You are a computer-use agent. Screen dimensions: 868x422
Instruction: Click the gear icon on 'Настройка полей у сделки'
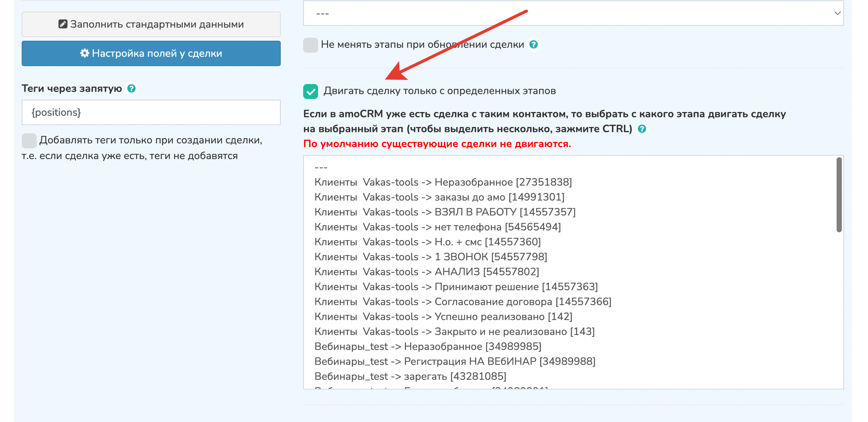84,53
